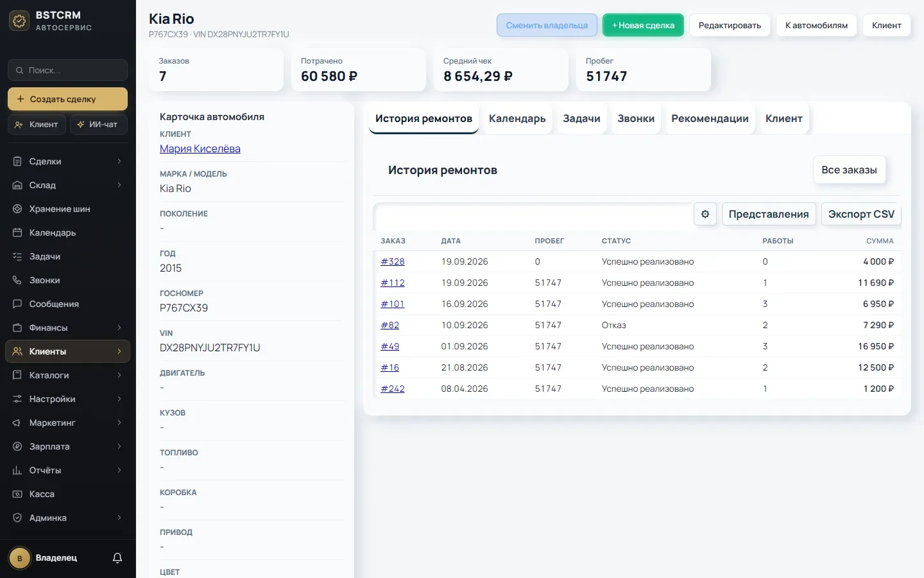Click the Задачи sidebar list icon
Image resolution: width=924 pixels, height=578 pixels.
point(17,256)
